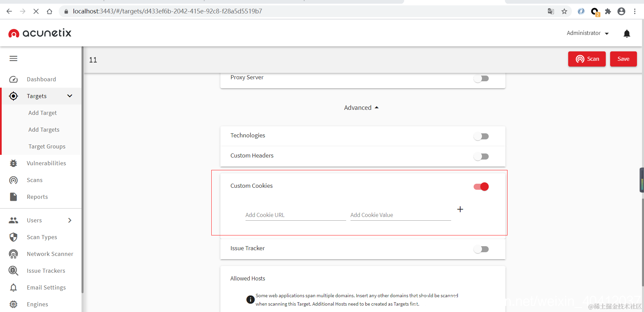The height and width of the screenshot is (312, 644).
Task: Collapse the Advanced section
Action: (361, 108)
